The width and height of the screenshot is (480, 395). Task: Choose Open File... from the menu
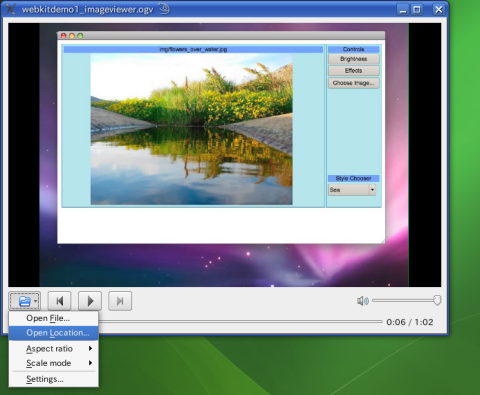click(x=54, y=318)
